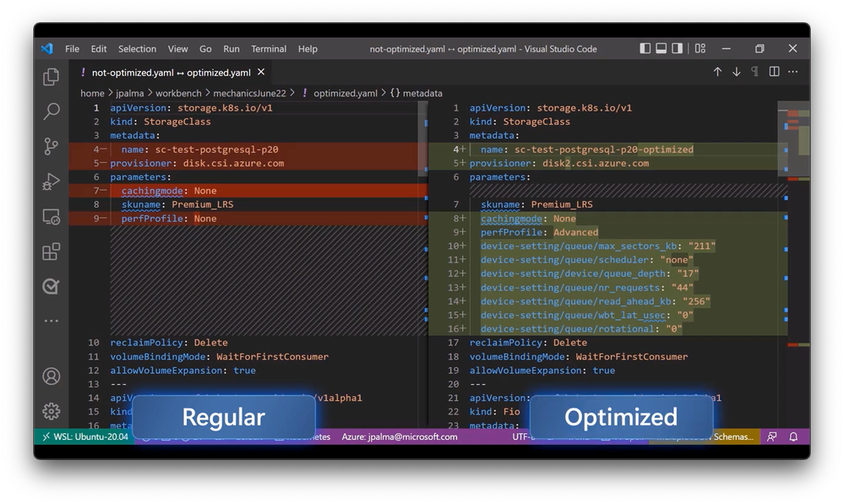This screenshot has width=844, height=504.
Task: Click the mechanicsJune22 breadcrumb segment
Action: (249, 93)
